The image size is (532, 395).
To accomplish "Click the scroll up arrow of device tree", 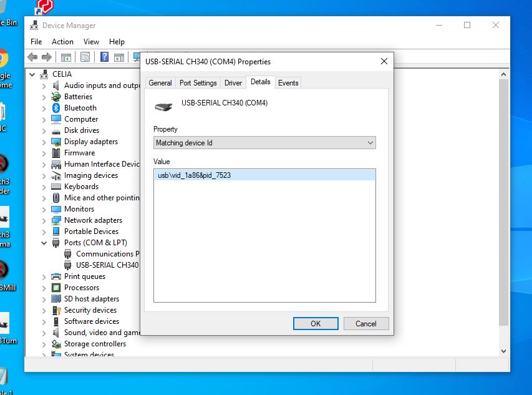I will click(x=503, y=74).
